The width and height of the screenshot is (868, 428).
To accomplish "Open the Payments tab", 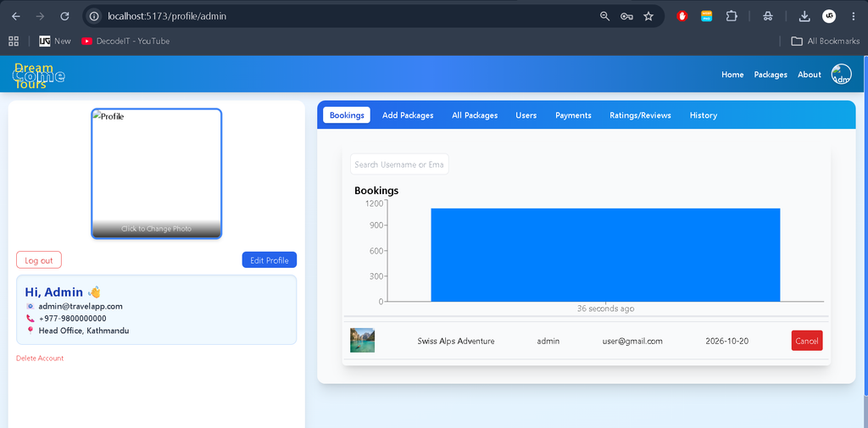I will pyautogui.click(x=574, y=115).
